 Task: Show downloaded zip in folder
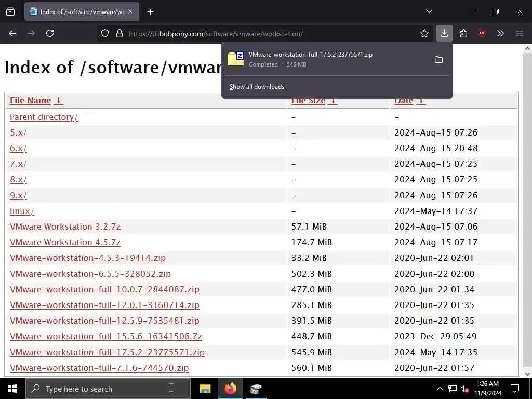[x=438, y=60]
